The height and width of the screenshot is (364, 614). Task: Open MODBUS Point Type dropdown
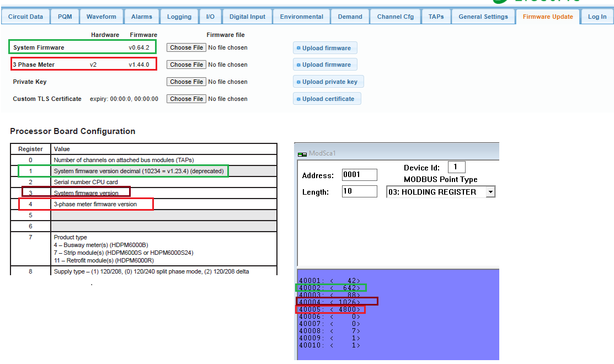pos(441,192)
